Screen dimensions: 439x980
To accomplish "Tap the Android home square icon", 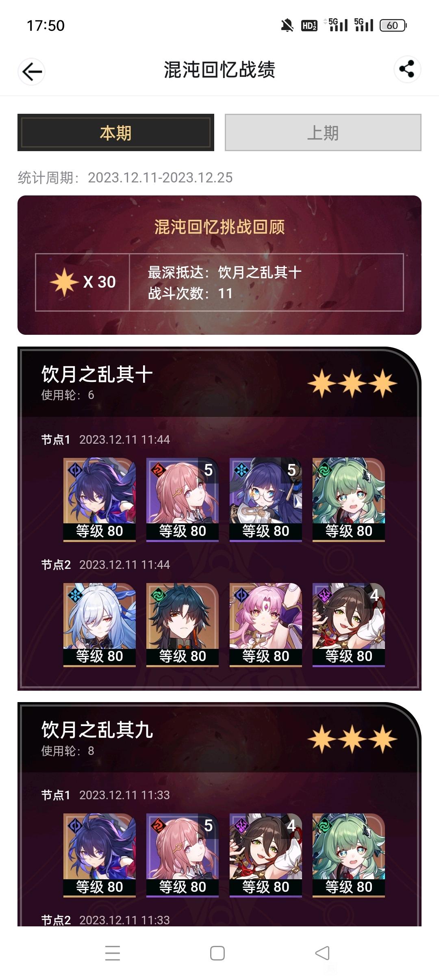I will (x=217, y=953).
